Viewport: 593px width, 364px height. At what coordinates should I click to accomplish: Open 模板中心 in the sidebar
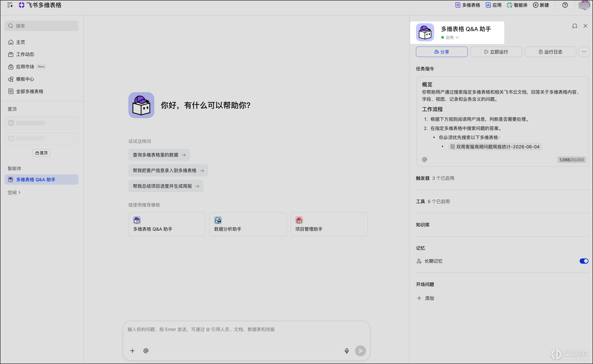(x=41, y=79)
